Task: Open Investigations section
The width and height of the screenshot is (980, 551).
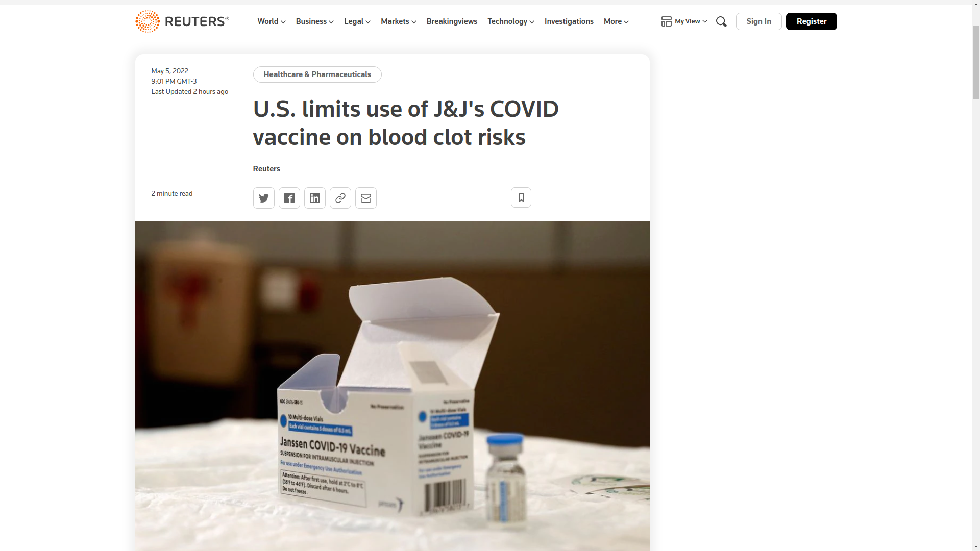Action: (x=569, y=21)
